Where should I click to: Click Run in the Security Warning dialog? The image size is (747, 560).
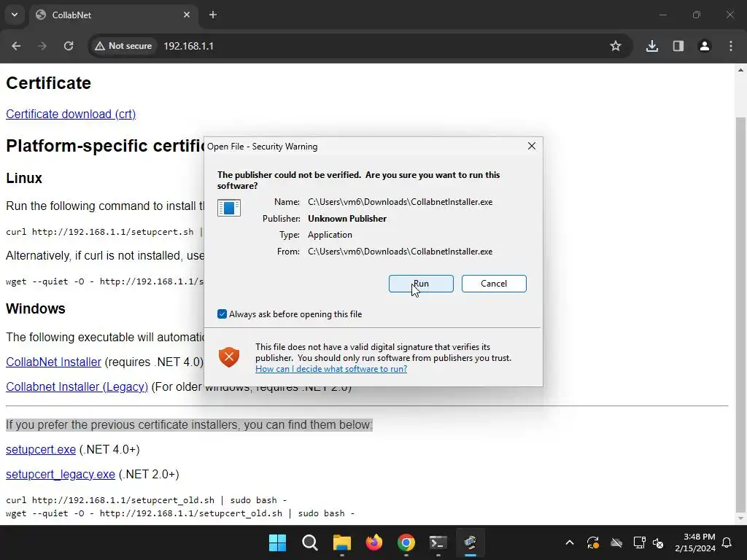click(421, 284)
